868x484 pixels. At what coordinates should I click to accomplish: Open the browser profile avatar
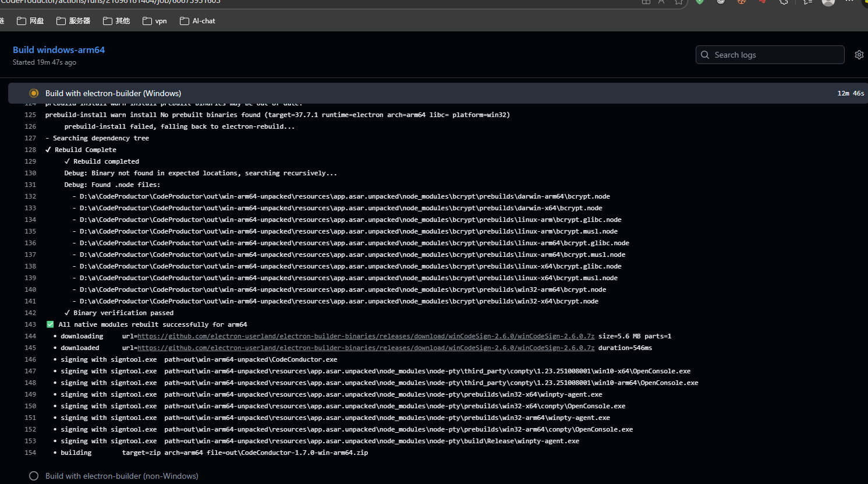[x=828, y=2]
